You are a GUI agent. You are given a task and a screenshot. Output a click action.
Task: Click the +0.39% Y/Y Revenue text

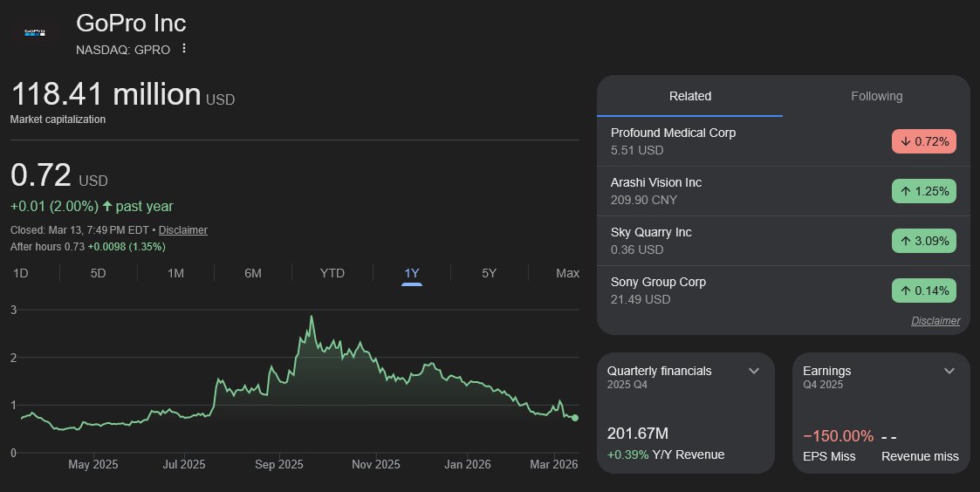click(x=666, y=454)
